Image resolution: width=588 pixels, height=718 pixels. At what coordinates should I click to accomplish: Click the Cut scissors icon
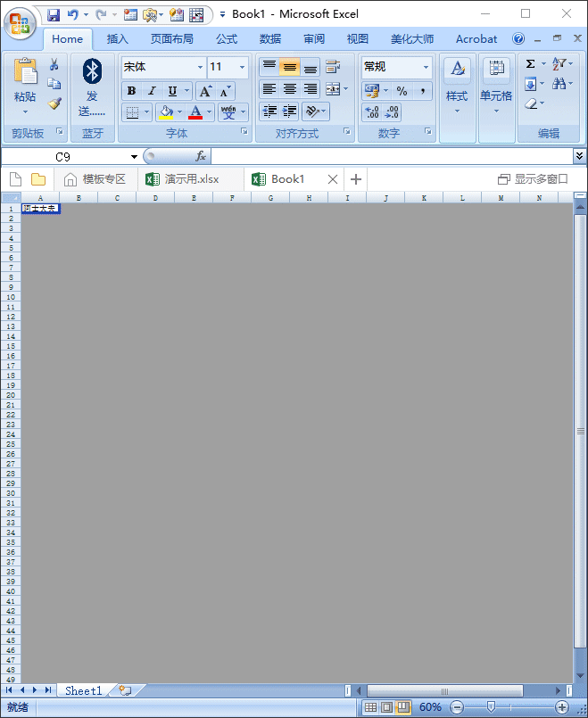coord(54,64)
